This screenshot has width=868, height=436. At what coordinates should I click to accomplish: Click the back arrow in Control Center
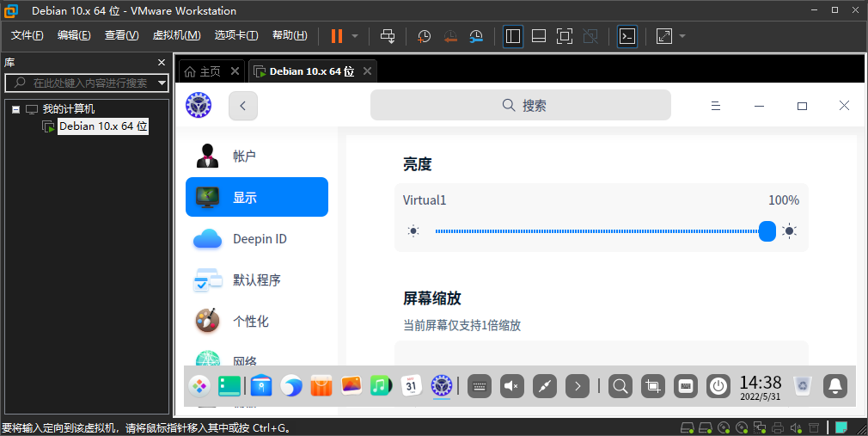click(243, 106)
